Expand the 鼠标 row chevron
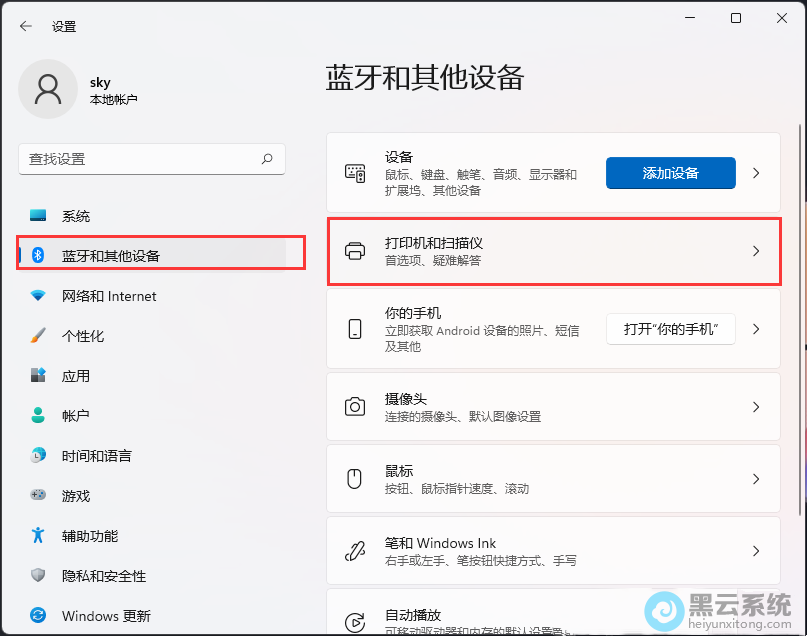 756,479
